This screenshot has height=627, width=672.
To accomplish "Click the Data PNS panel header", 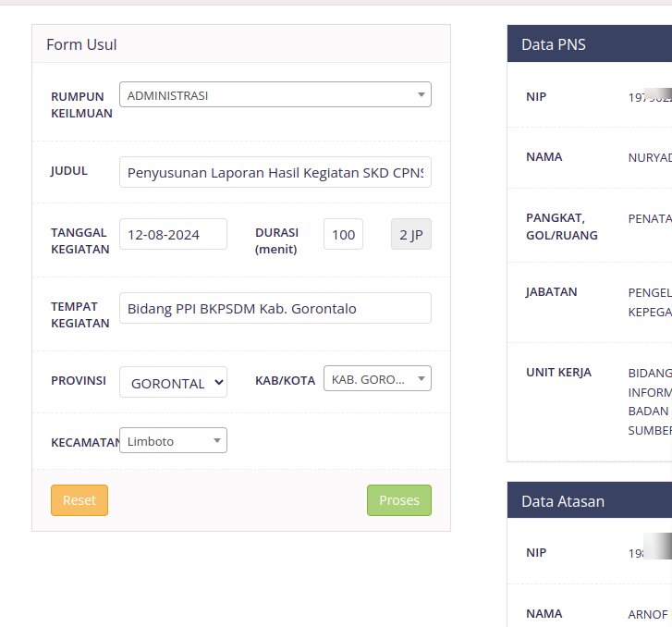I will 590,44.
